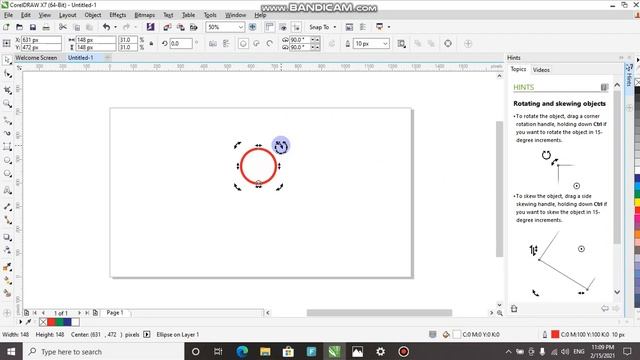Open the zoom level dropdown showing 50%
This screenshot has width=640, height=360.
[240, 27]
